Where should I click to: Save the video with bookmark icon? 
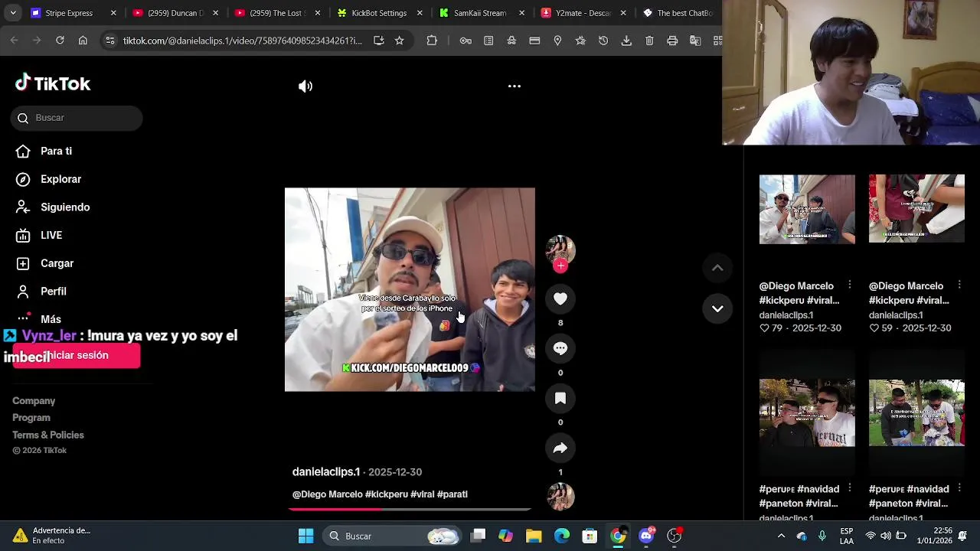tap(560, 399)
